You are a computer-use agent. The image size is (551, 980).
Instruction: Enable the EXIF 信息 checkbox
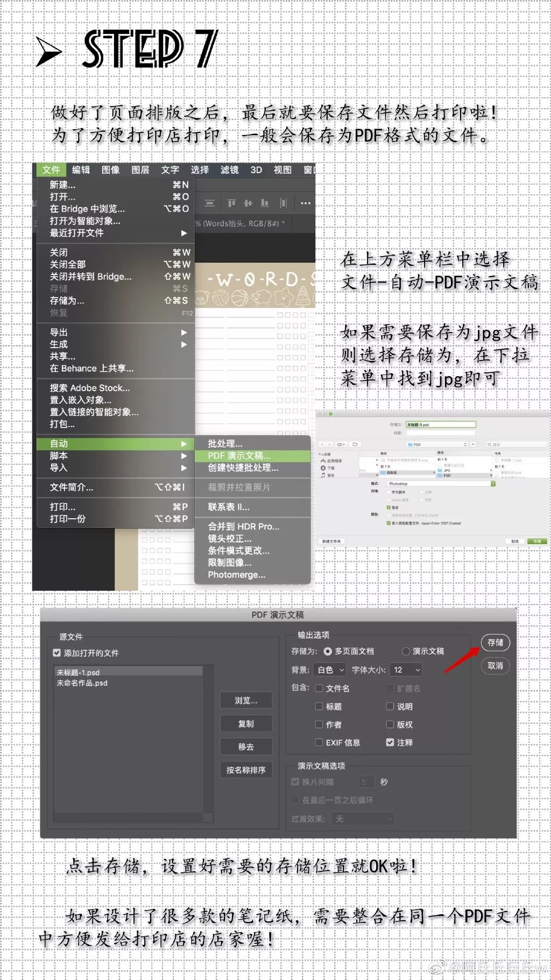[319, 742]
